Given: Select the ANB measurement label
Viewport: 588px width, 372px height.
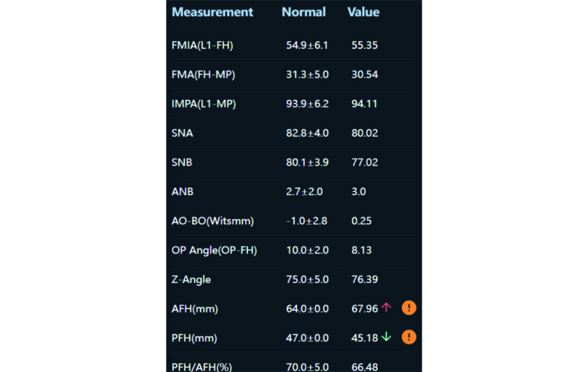Looking at the screenshot, I should (x=183, y=192).
